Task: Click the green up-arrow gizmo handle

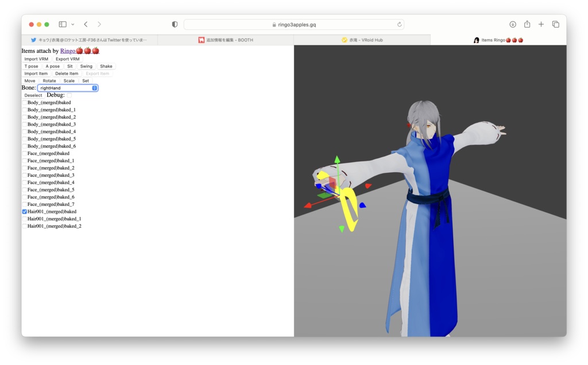Action: [337, 160]
